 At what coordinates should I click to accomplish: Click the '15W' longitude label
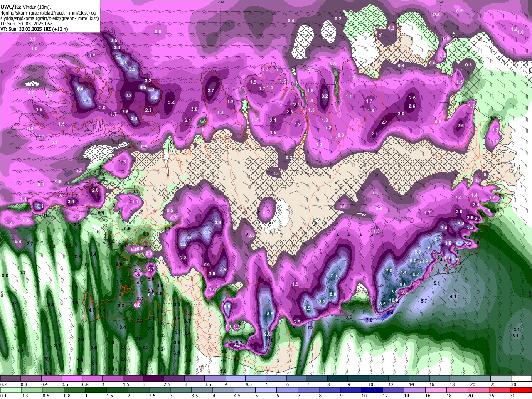coord(441,2)
